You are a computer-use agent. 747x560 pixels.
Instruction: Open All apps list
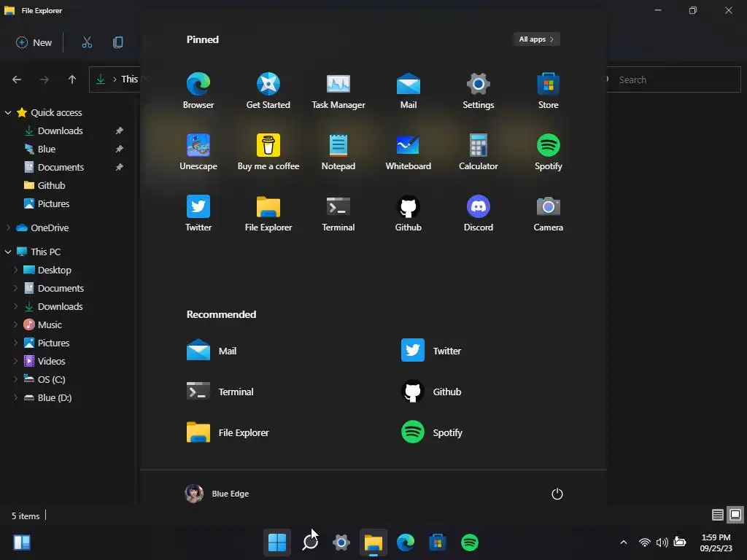pos(536,39)
